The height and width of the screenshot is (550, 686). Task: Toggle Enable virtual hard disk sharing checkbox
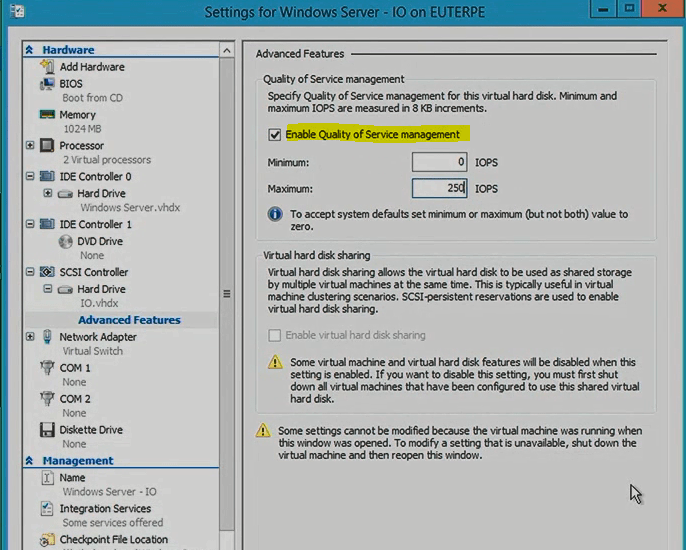coord(275,335)
